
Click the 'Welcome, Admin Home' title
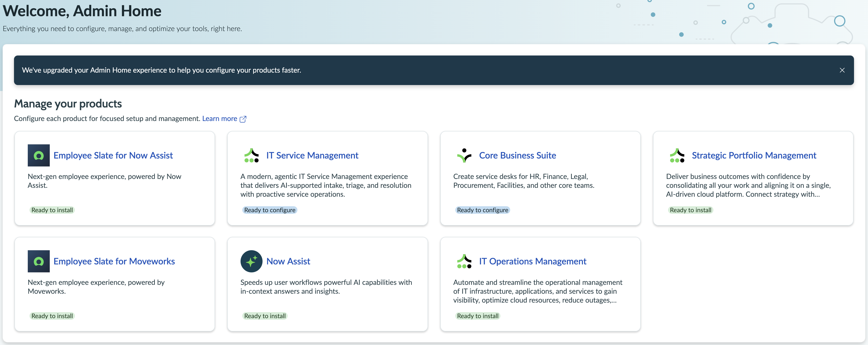82,11
